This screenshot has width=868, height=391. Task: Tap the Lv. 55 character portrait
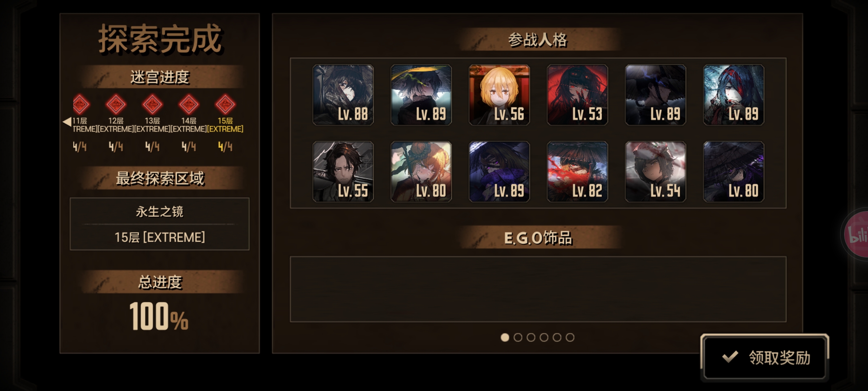(343, 172)
